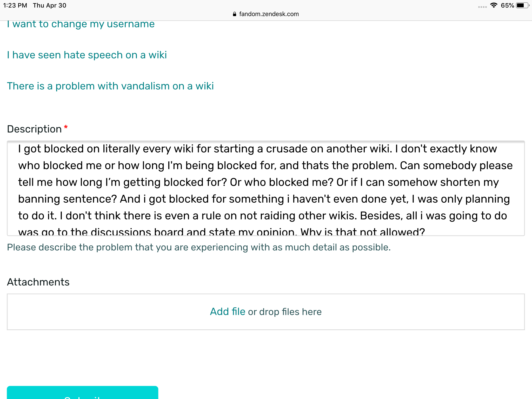Select 'I have seen hate speech on a wiki'

click(x=87, y=55)
